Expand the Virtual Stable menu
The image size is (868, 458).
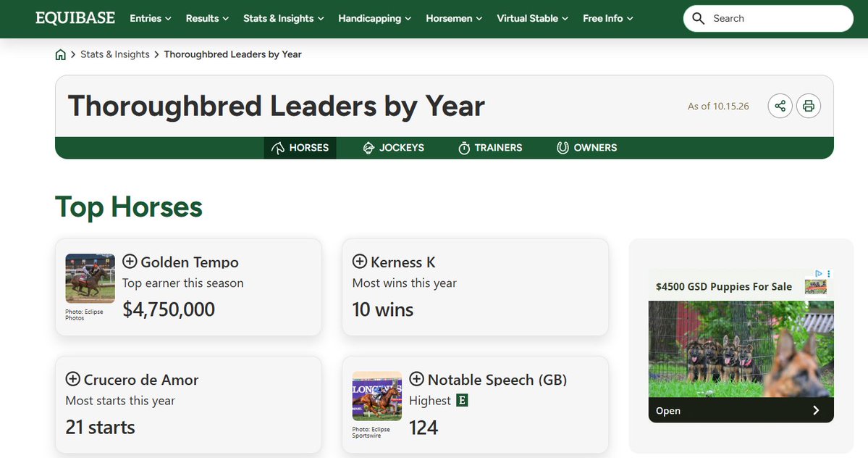click(533, 18)
